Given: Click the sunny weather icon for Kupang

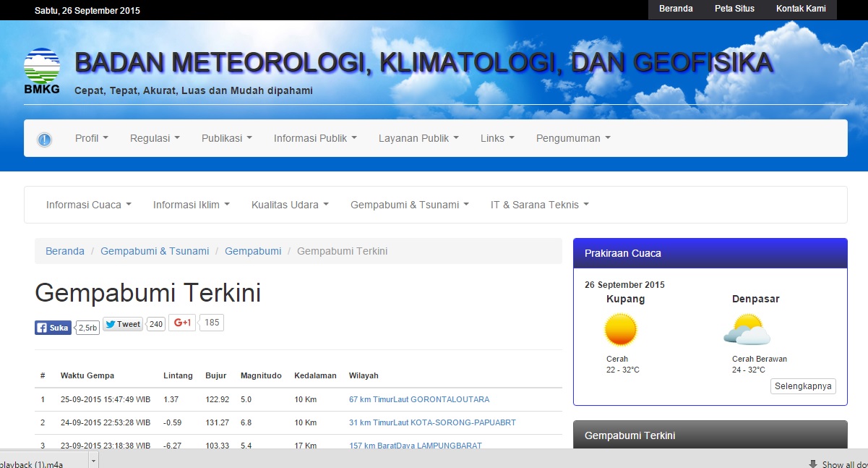Looking at the screenshot, I should (621, 330).
